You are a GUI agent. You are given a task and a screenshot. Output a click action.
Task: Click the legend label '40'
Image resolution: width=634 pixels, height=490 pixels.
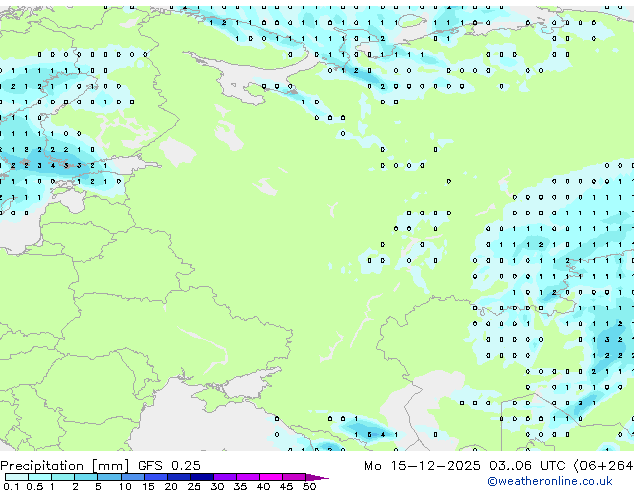[263, 486]
